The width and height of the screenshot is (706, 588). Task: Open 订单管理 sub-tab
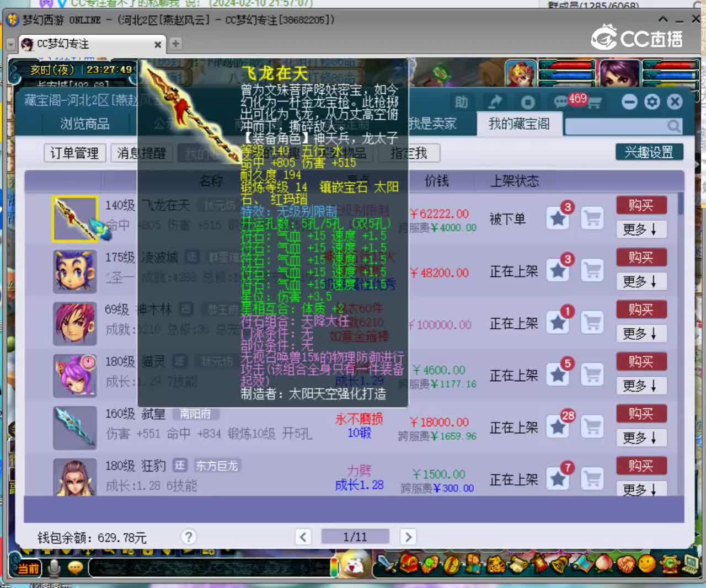74,153
